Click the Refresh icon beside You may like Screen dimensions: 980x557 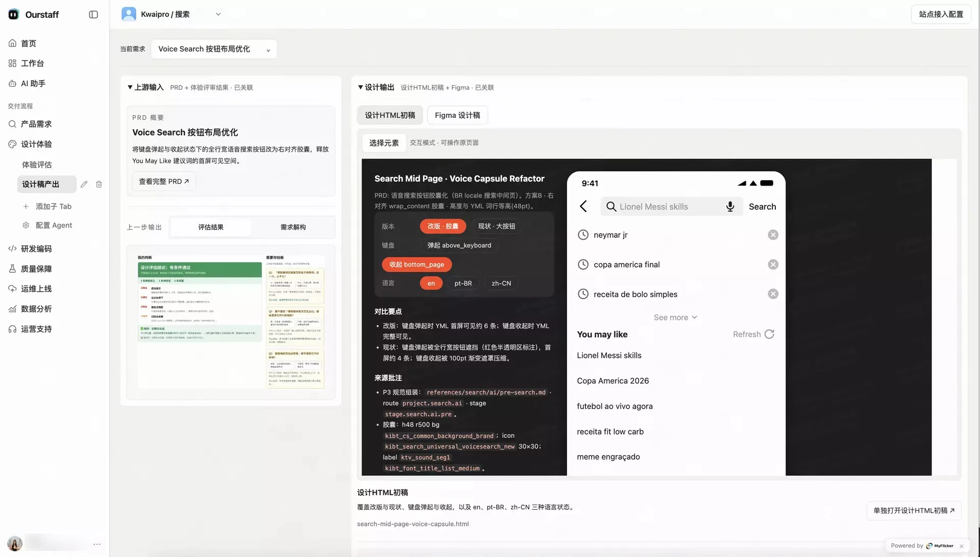click(770, 334)
